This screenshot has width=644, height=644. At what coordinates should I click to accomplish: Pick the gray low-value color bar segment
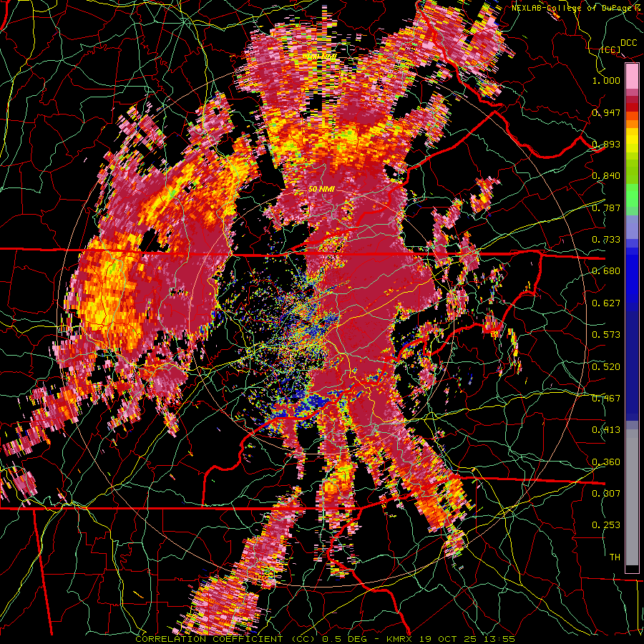tap(632, 497)
